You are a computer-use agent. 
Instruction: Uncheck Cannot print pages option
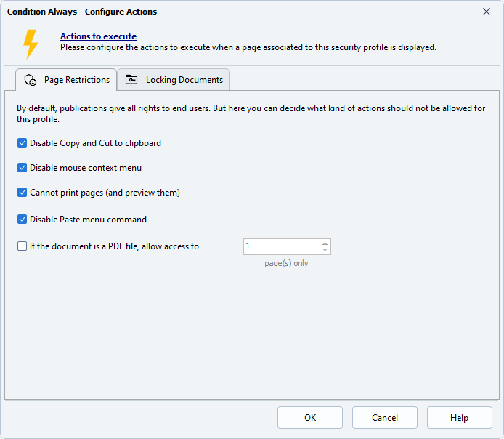(x=23, y=193)
